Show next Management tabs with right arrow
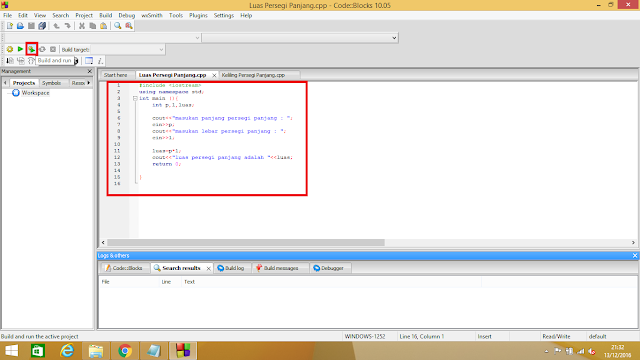This screenshot has height=360, width=640. click(x=89, y=83)
